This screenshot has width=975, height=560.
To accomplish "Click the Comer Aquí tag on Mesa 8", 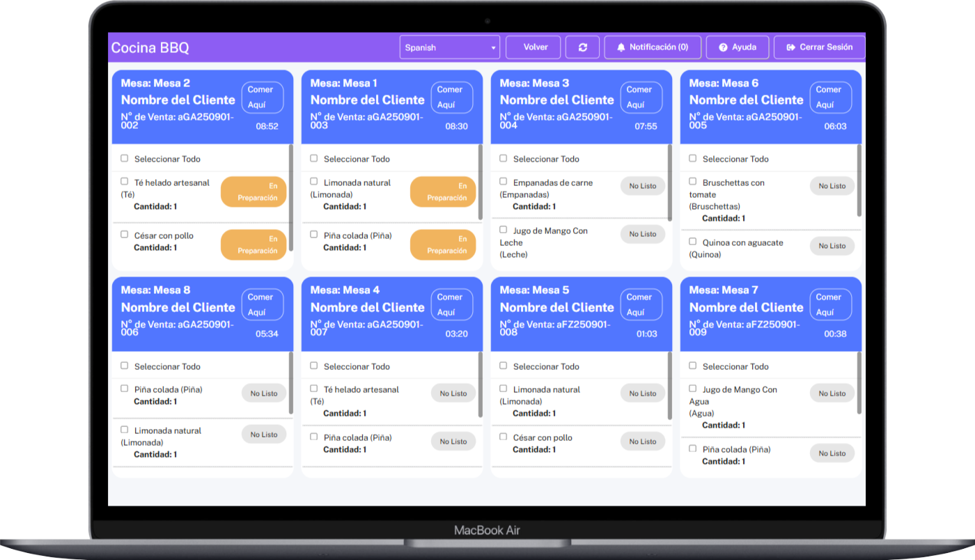I will [x=262, y=304].
